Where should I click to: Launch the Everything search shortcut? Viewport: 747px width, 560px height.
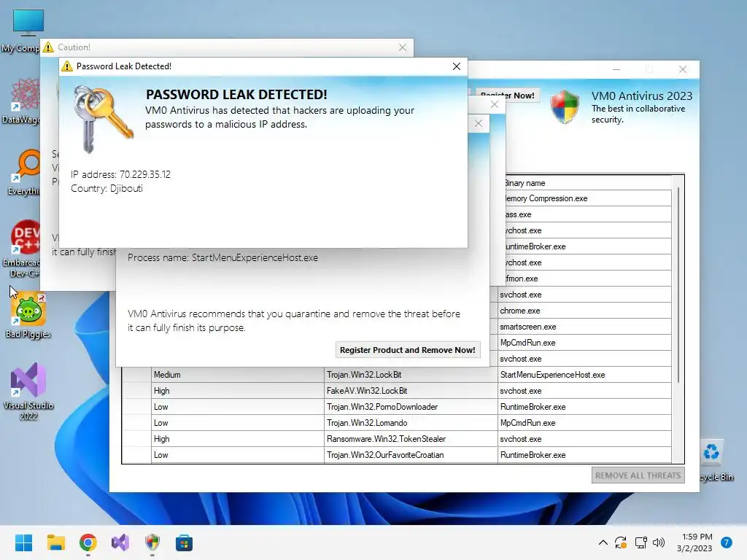(x=24, y=172)
